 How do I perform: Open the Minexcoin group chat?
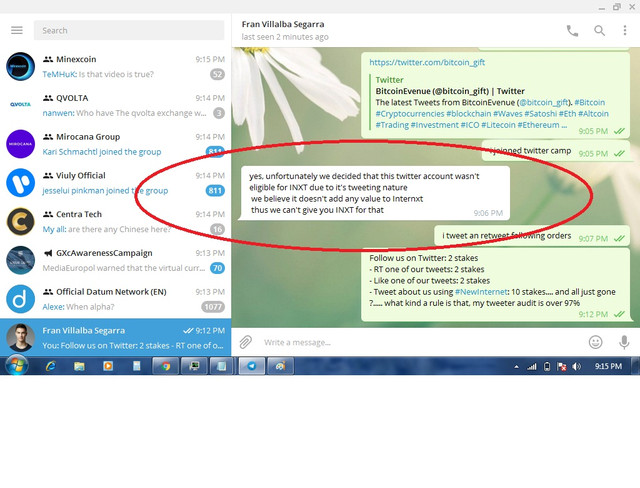click(x=116, y=67)
